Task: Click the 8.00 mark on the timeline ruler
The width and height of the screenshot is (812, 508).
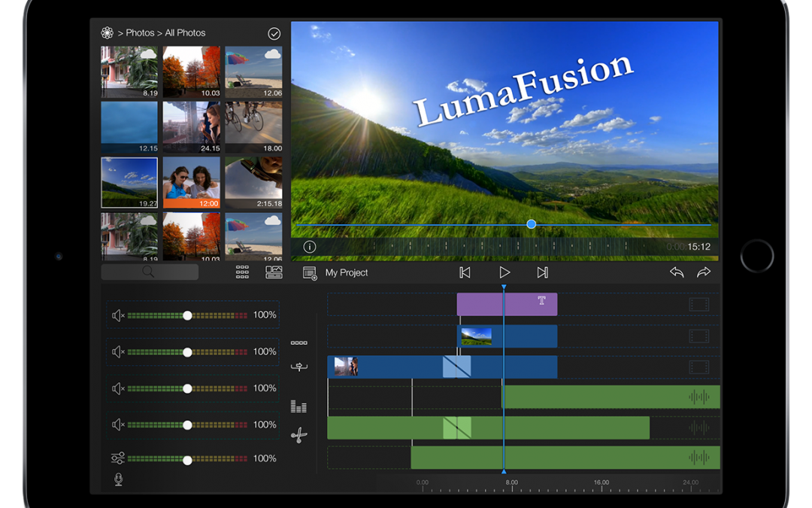Action: [512, 482]
